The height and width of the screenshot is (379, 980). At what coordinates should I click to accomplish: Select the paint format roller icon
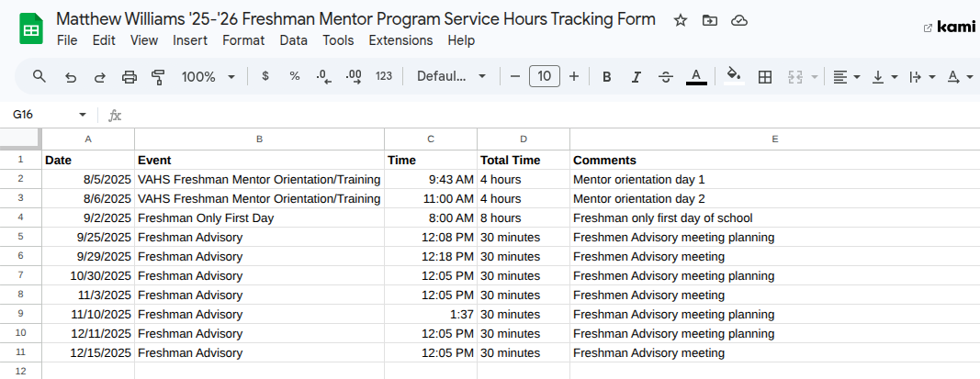(157, 77)
